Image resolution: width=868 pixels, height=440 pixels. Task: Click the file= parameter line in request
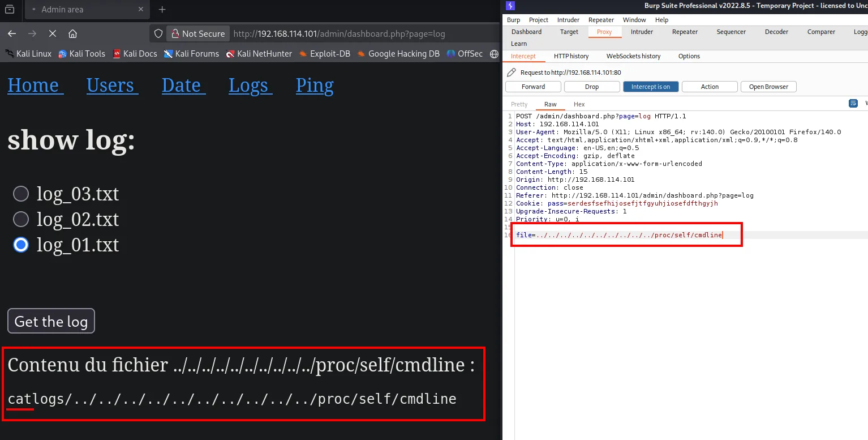click(619, 235)
